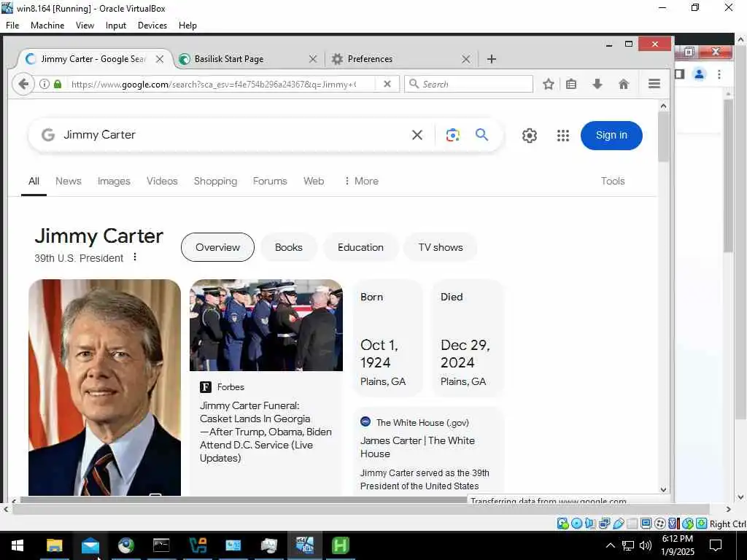Open VirtualBox File menu
This screenshot has width=747, height=560.
(x=12, y=26)
